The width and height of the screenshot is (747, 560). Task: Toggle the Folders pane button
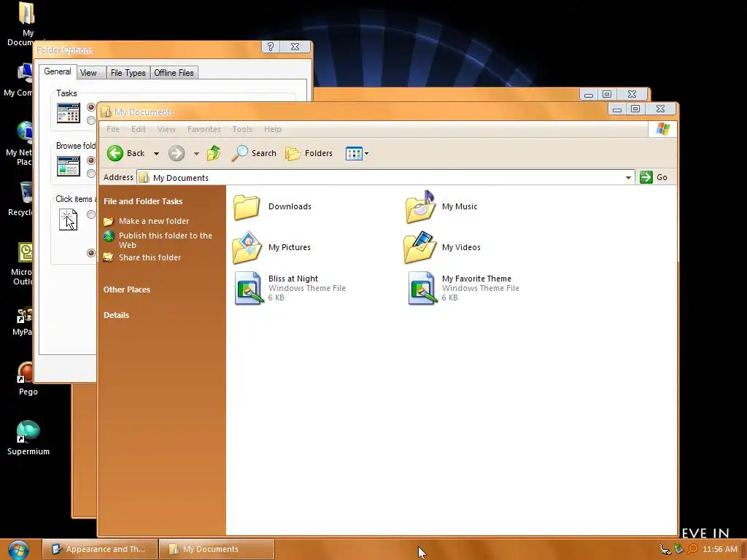point(309,153)
